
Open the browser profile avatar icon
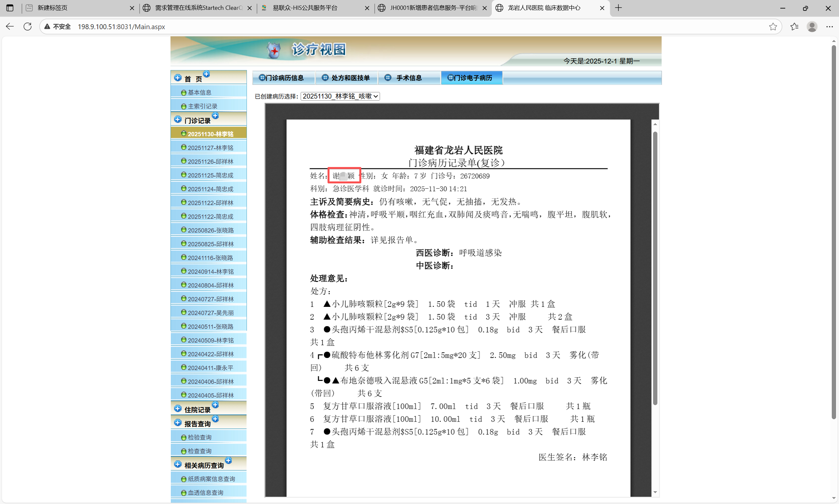tap(812, 27)
